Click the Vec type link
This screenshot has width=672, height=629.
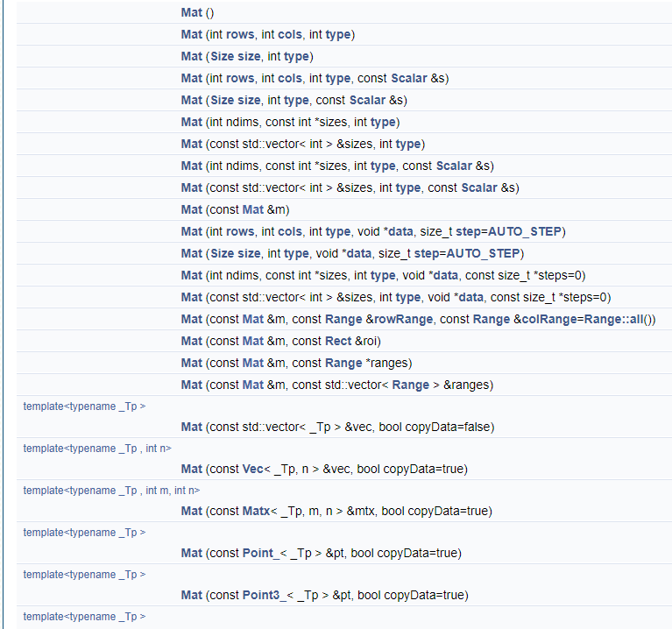[253, 469]
